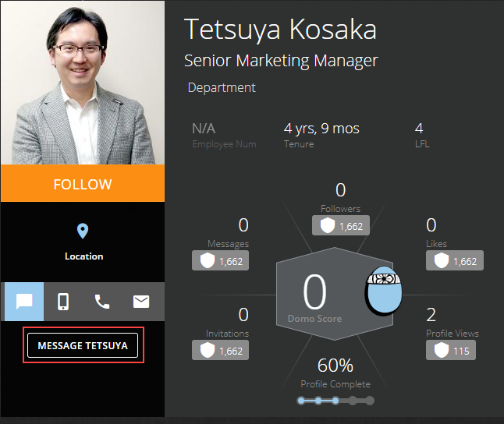This screenshot has height=424, width=504.
Task: Click the Location label
Action: coord(84,256)
